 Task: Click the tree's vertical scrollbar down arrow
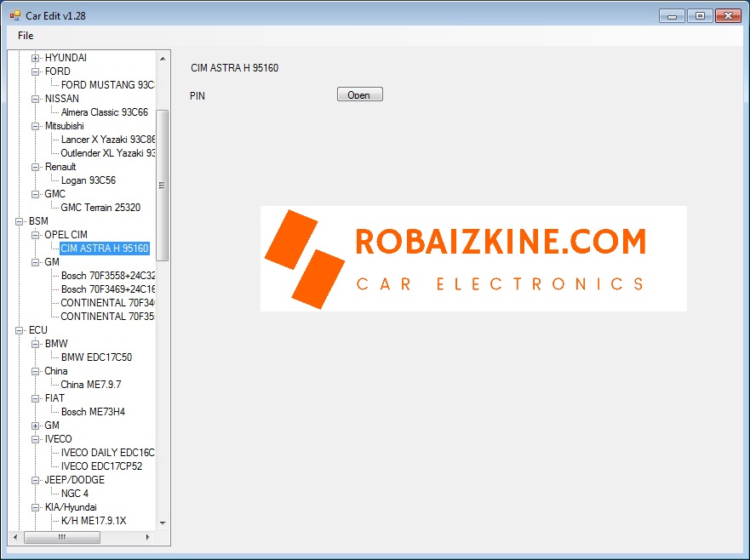(x=163, y=523)
